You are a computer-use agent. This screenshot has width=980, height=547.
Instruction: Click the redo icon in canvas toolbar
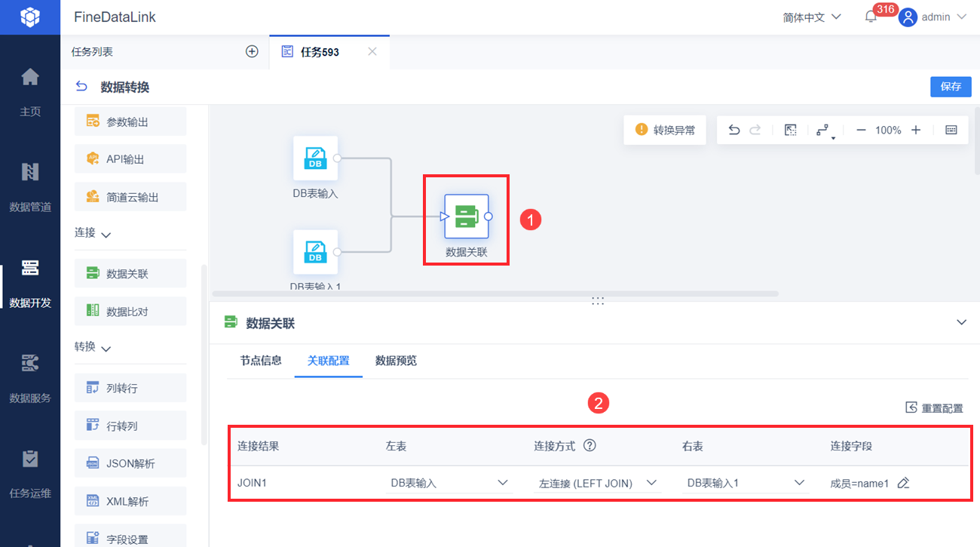[755, 130]
